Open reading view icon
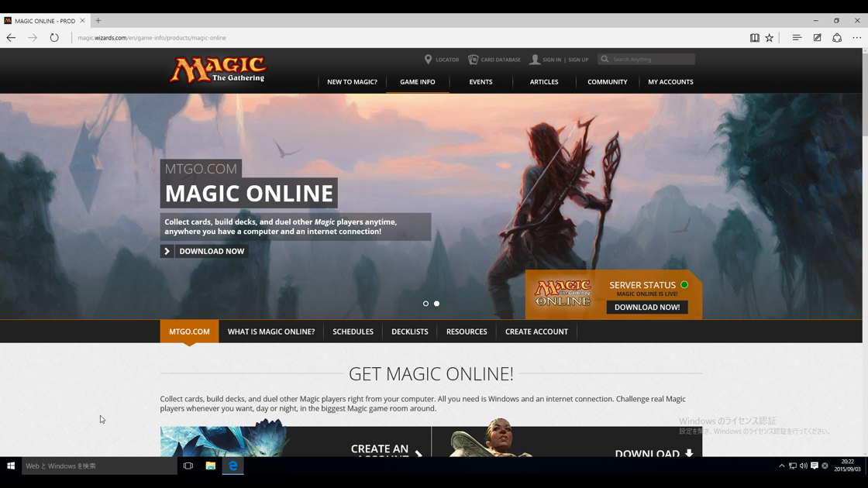The image size is (868, 488). [755, 38]
